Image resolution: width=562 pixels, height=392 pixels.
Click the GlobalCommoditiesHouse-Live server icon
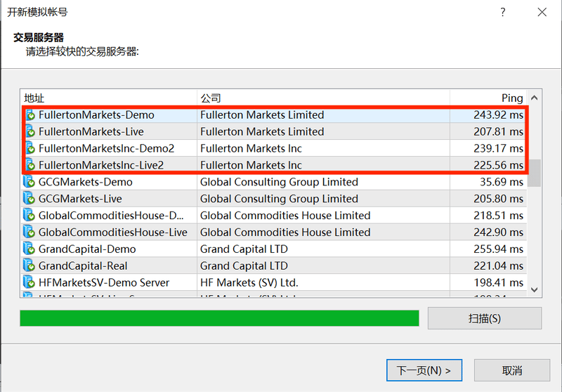click(30, 233)
